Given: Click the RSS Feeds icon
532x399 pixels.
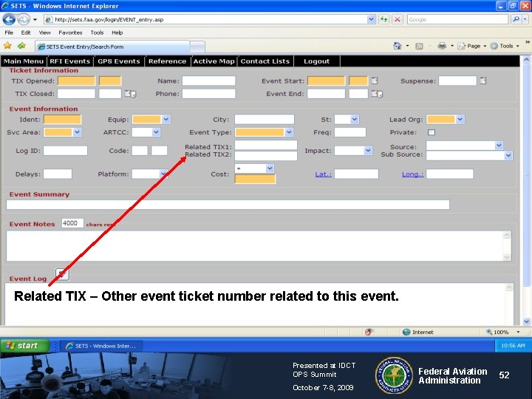Looking at the screenshot, I should tap(419, 46).
